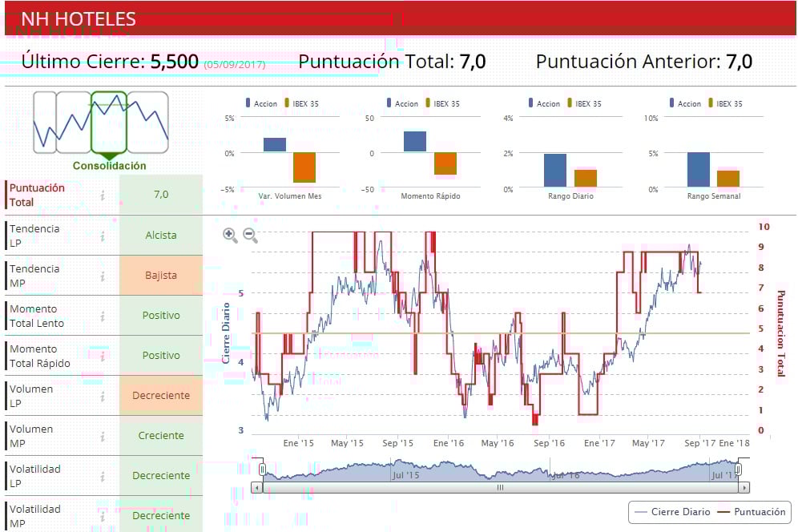Viewport: 798px width, 532px height.
Task: Click the Decreciente value for Volatilidad LP
Action: click(x=161, y=475)
